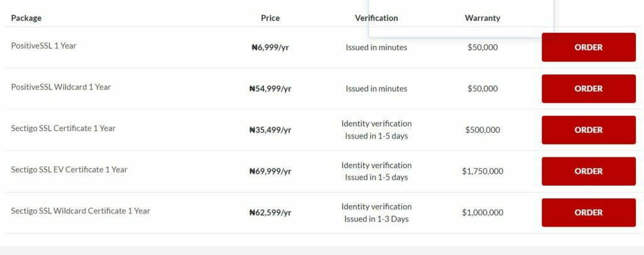The width and height of the screenshot is (644, 255).
Task: Order the Sectigo SSL Wildcard Certificate
Action: (589, 213)
